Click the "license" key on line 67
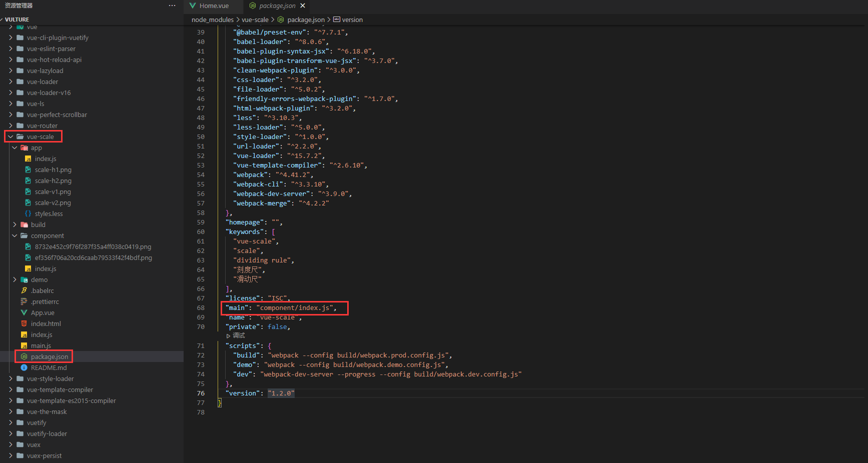This screenshot has height=463, width=868. point(243,298)
